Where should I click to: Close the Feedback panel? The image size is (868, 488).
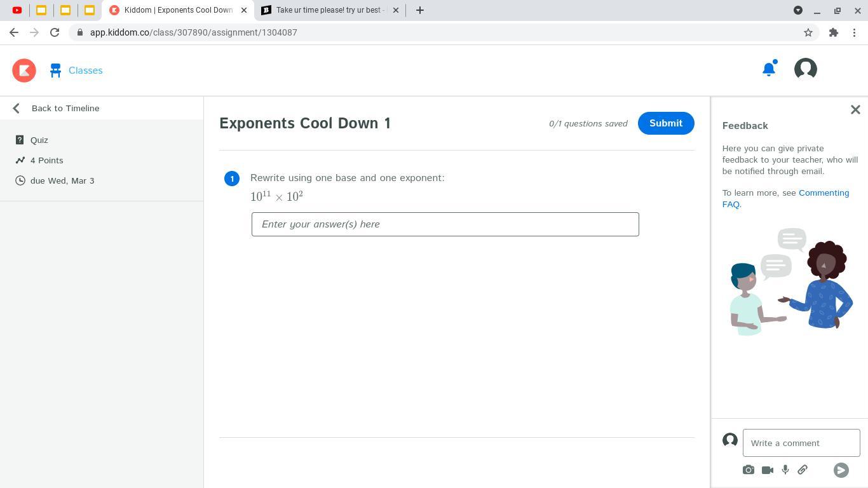pos(855,110)
